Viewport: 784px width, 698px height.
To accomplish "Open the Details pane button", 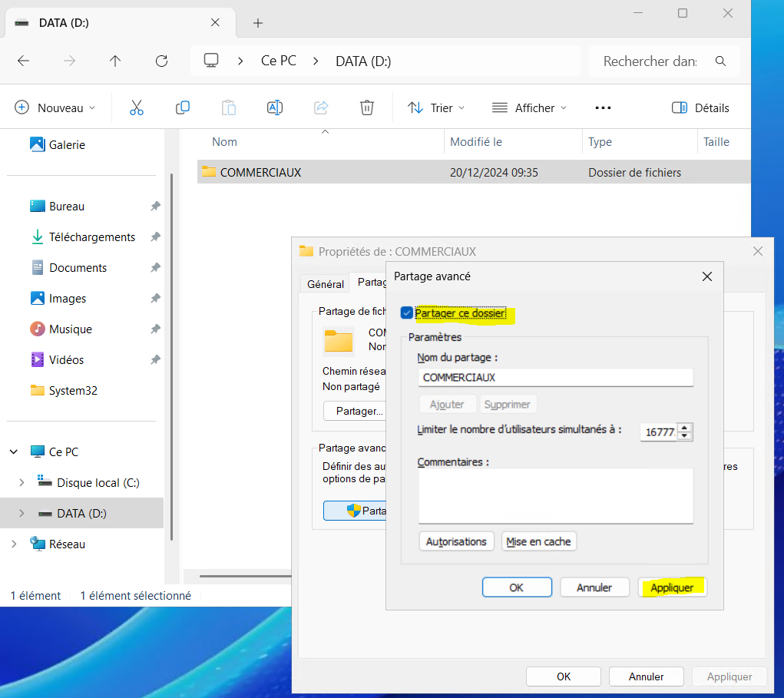I will [700, 108].
